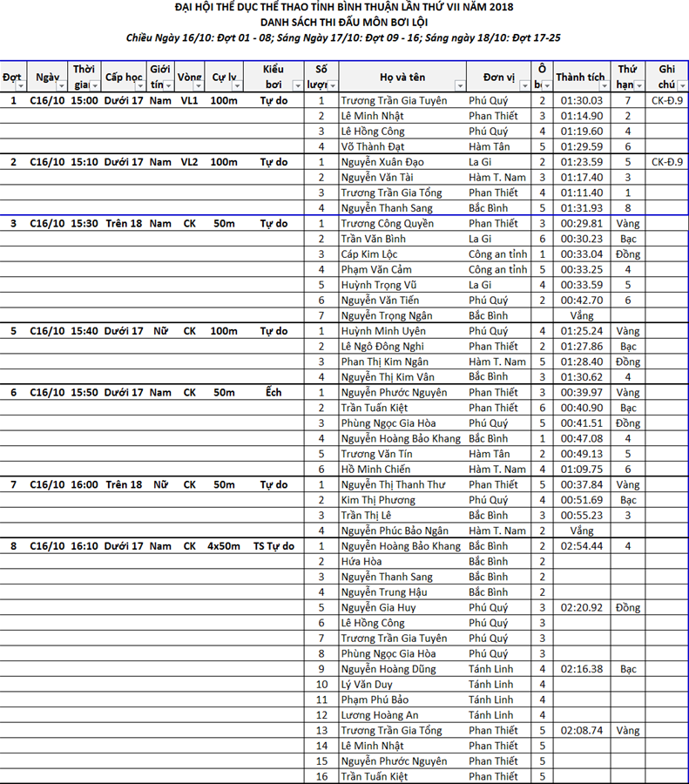Expand the Thứ hạng filter dropdown

click(639, 86)
